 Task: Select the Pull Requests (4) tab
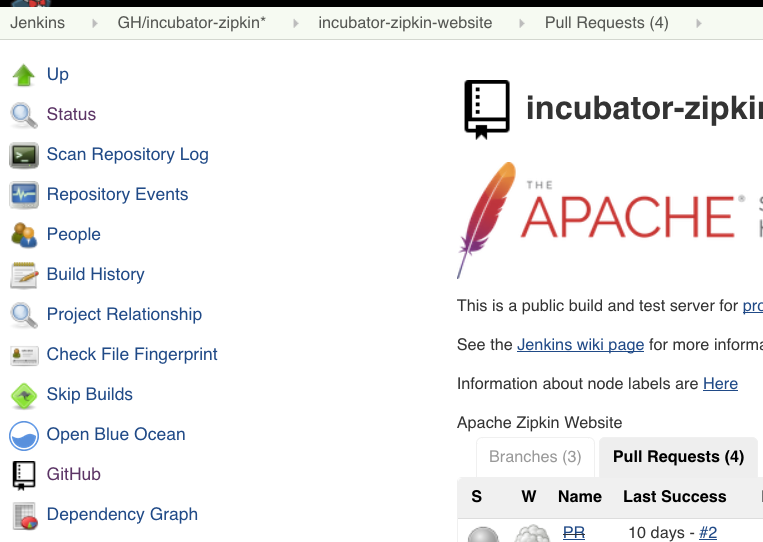(x=678, y=457)
